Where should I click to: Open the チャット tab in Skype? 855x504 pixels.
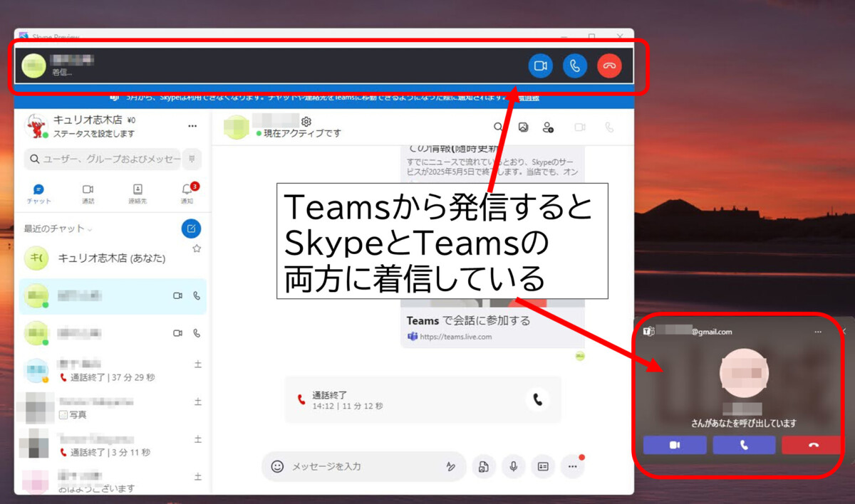(x=38, y=194)
